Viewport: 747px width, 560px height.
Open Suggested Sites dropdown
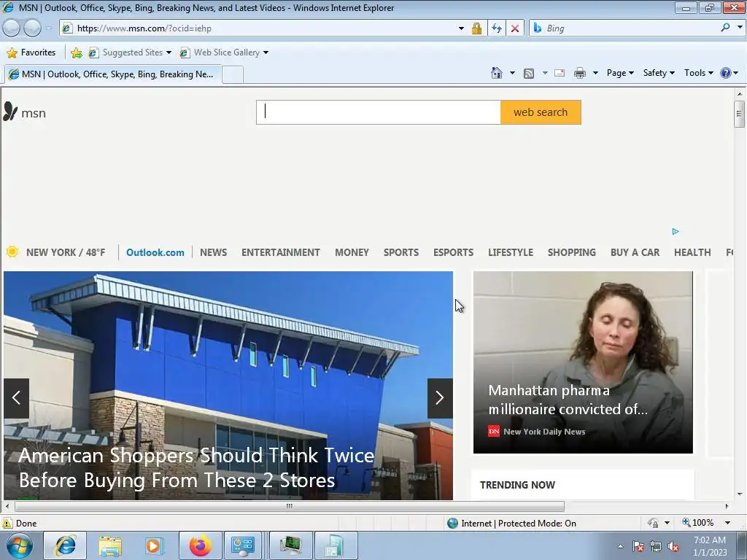(x=130, y=52)
